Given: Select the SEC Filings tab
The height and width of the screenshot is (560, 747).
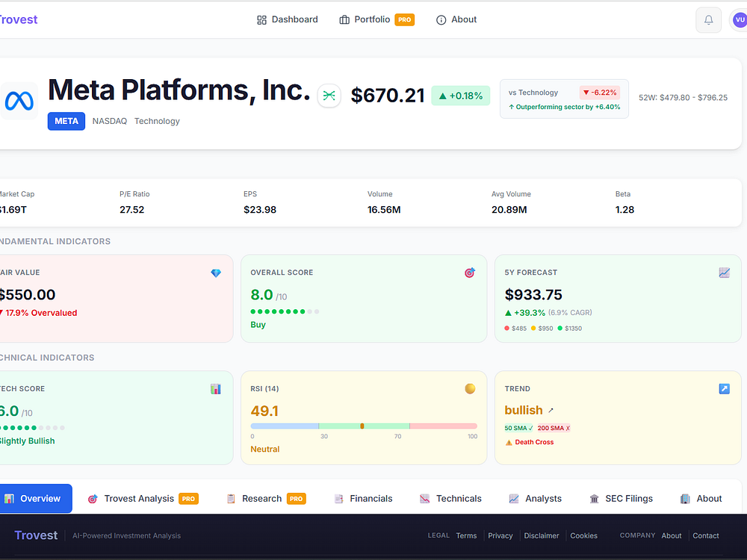Looking at the screenshot, I should click(x=621, y=499).
